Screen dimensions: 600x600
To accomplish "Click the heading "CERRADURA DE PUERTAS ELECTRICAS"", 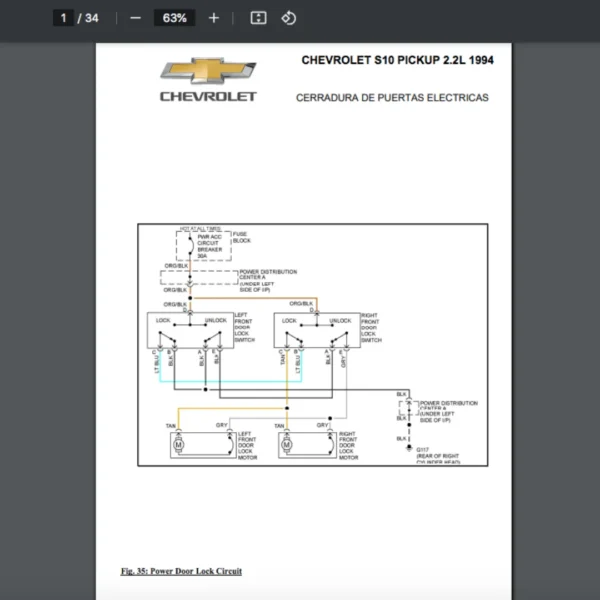I will point(392,98).
